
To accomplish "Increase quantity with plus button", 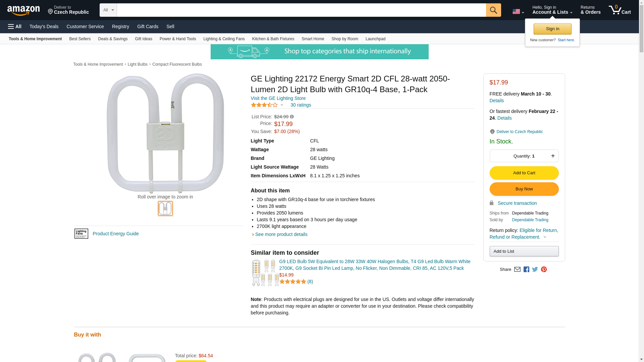I will [553, 156].
